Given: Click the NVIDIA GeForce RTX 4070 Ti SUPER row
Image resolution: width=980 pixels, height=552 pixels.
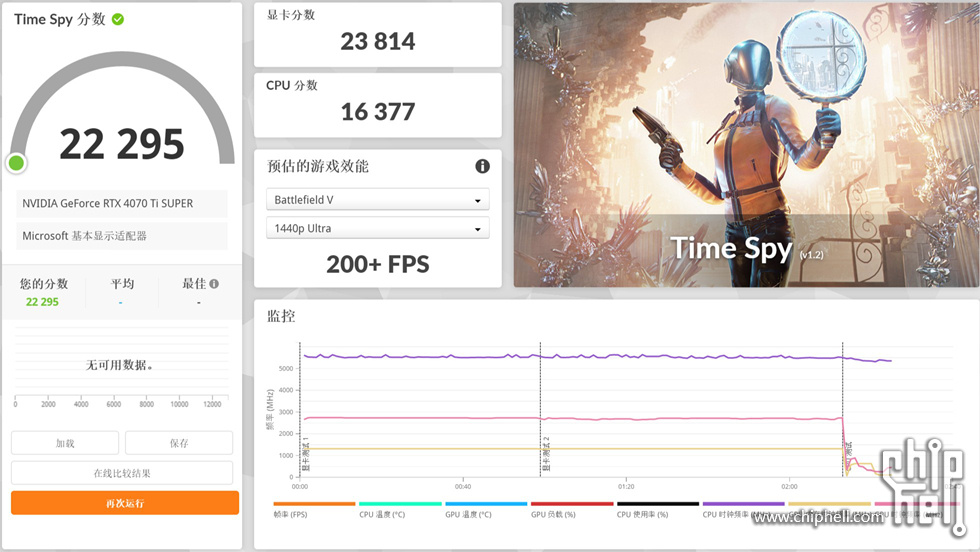Looking at the screenshot, I should coord(122,204).
